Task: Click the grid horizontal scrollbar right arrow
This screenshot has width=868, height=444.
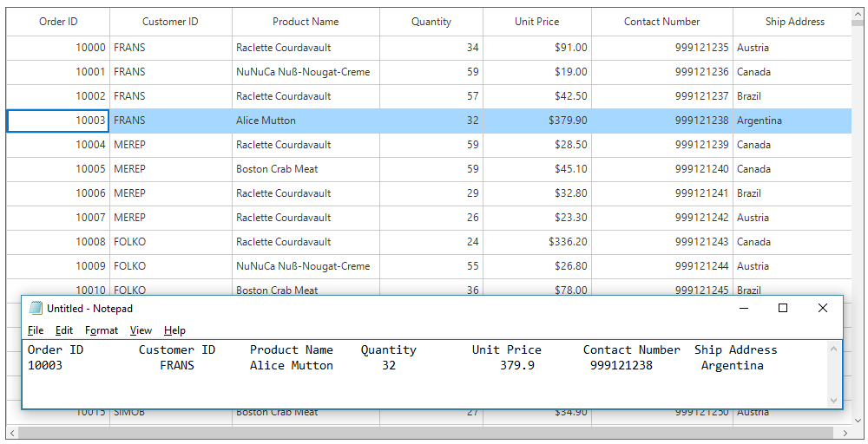Action: point(845,433)
